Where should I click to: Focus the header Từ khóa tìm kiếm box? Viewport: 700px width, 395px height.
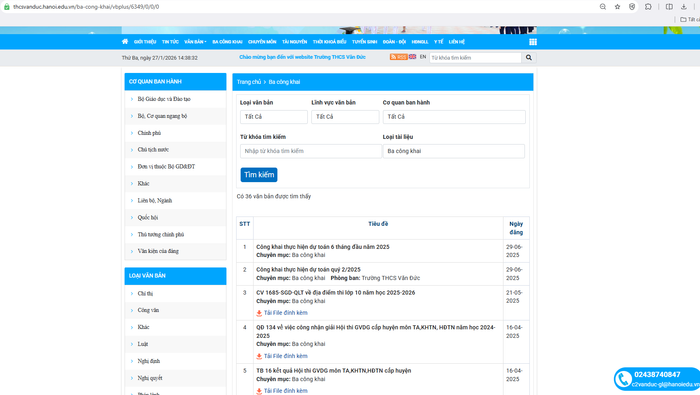click(475, 58)
